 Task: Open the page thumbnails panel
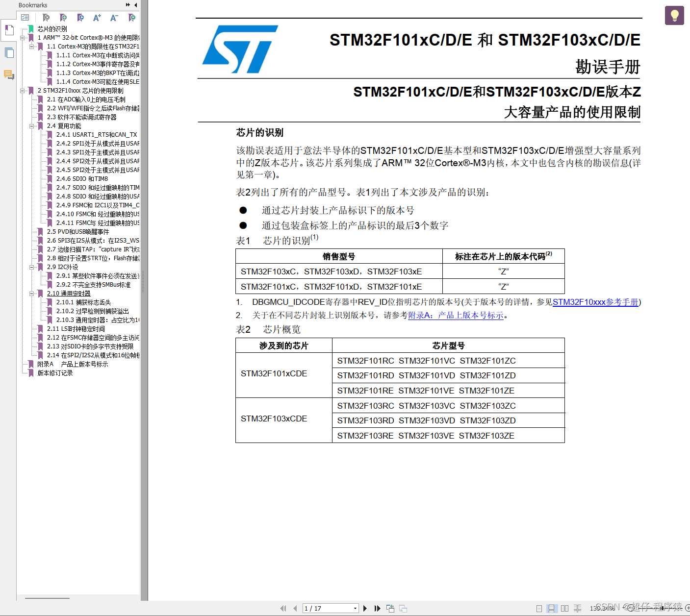pos(9,52)
